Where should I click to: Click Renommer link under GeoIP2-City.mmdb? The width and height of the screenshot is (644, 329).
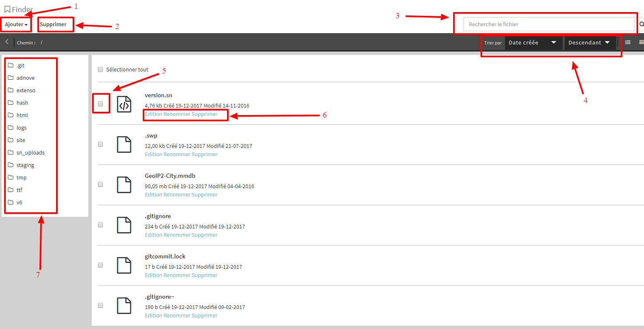[177, 194]
